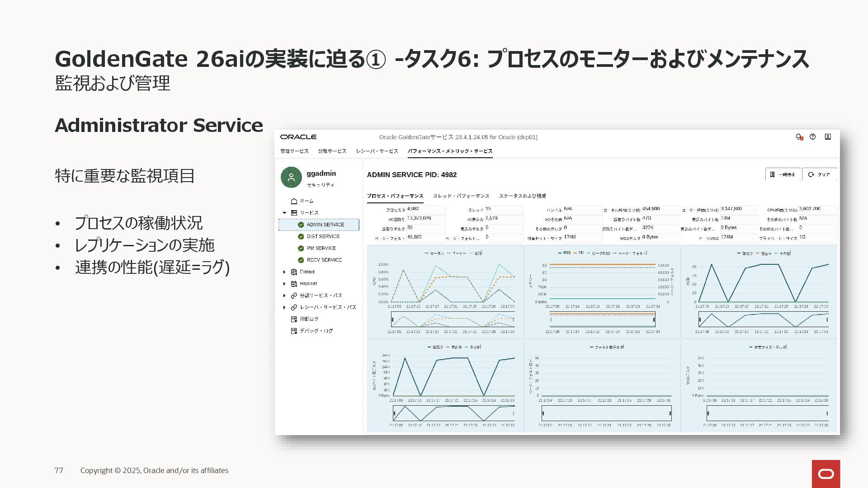Click the help question mark icon
This screenshot has height=488, width=868.
(812, 137)
